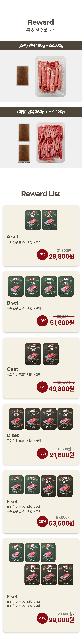This screenshot has width=82, height=644.
Task: Click the 18% discount badge
Action: (42, 453)
